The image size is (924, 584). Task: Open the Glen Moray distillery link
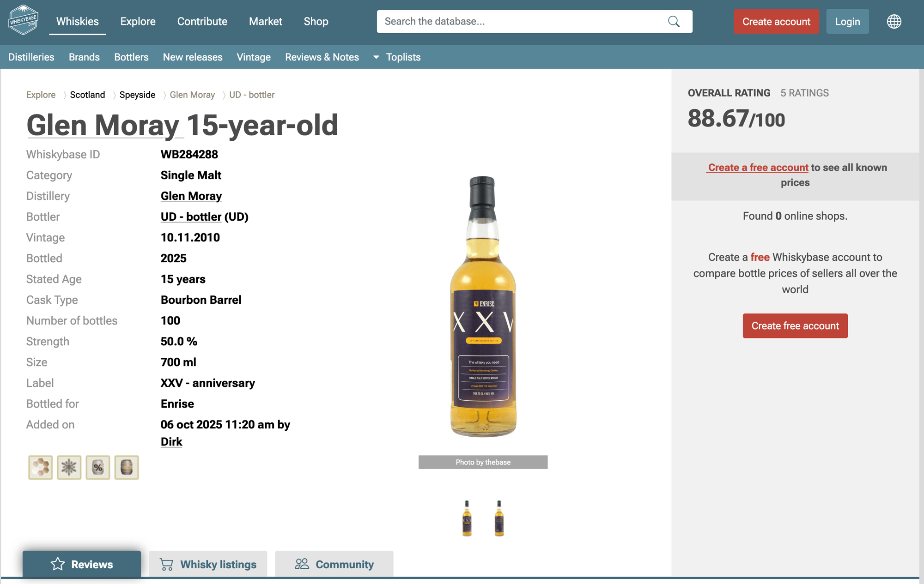pyautogui.click(x=191, y=196)
